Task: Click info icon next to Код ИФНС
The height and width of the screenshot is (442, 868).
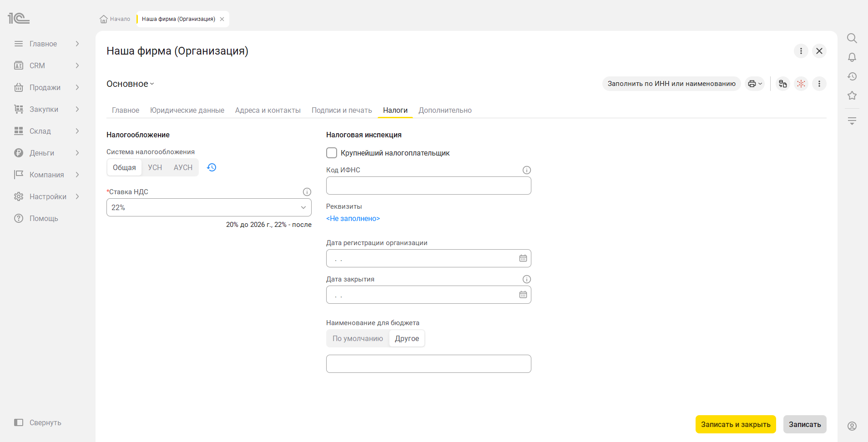Action: coord(527,170)
